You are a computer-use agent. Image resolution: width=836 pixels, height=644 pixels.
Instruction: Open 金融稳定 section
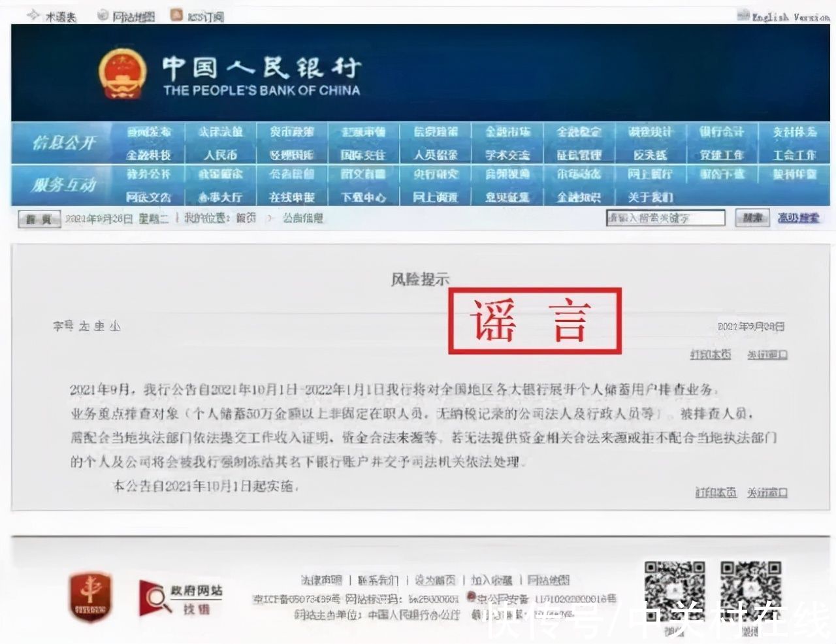pos(579,132)
